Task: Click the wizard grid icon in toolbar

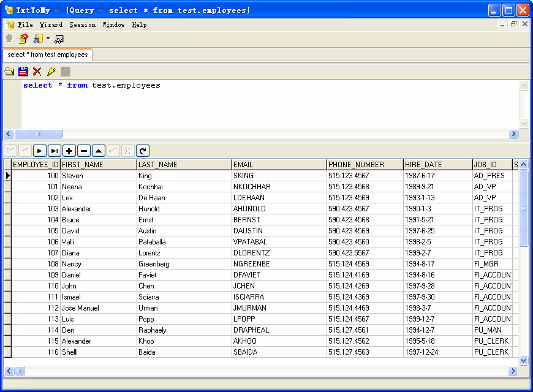Action: pyautogui.click(x=59, y=39)
